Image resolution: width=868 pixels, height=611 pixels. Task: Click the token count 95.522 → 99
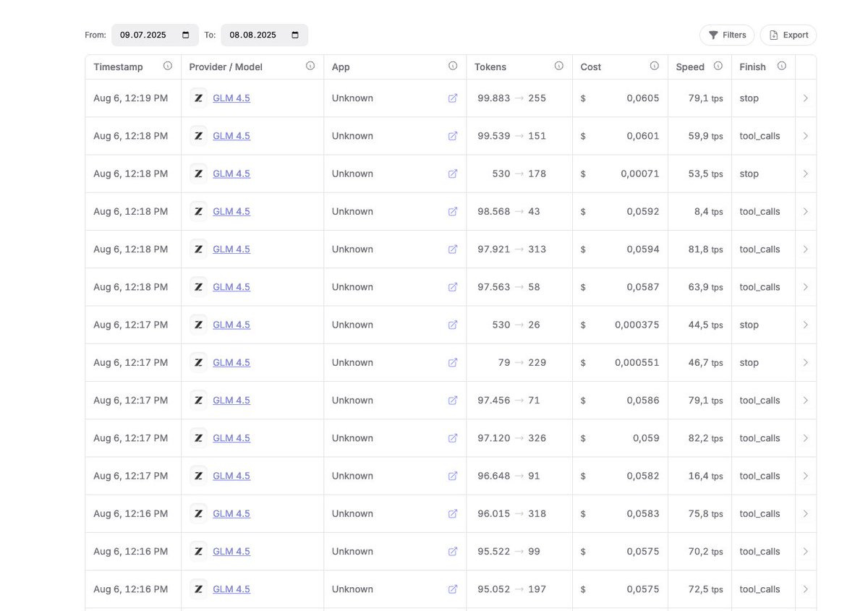[509, 551]
